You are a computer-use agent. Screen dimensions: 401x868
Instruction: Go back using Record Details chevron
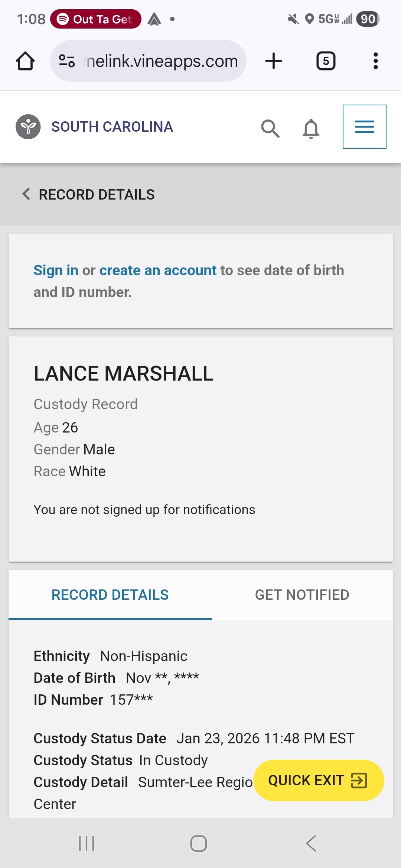pyautogui.click(x=26, y=194)
